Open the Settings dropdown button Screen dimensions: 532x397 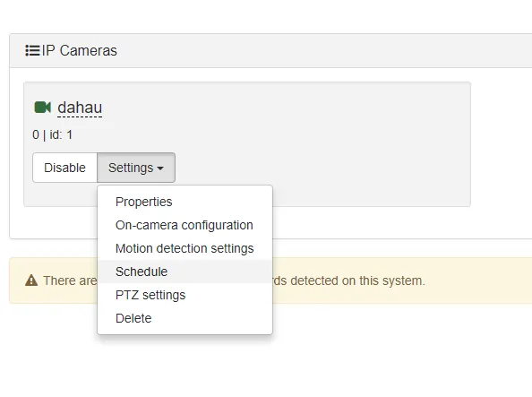136,168
